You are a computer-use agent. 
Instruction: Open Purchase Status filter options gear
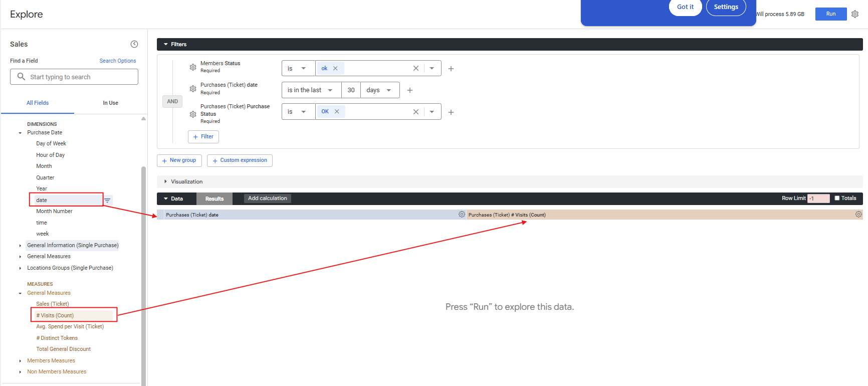click(193, 114)
